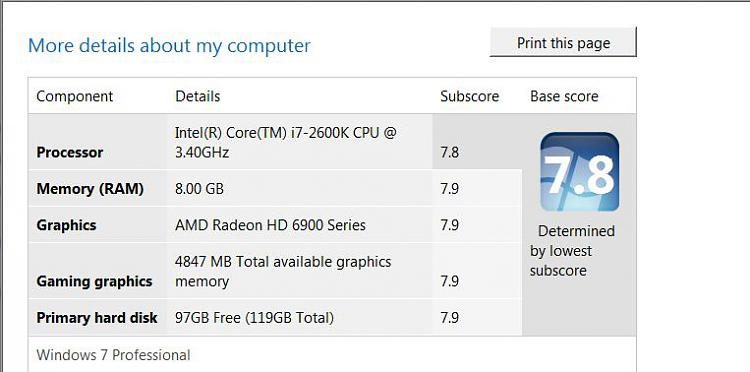Select the Memory (RAM) row label

(90, 189)
